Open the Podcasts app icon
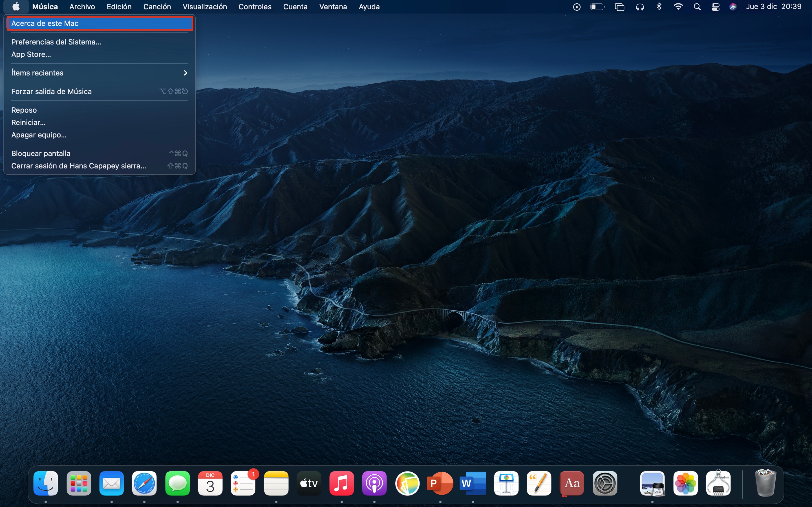 click(x=374, y=483)
